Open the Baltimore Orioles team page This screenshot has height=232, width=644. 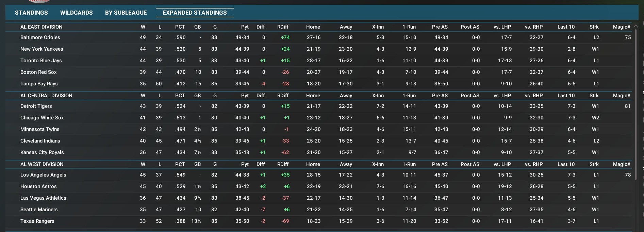[x=40, y=37]
